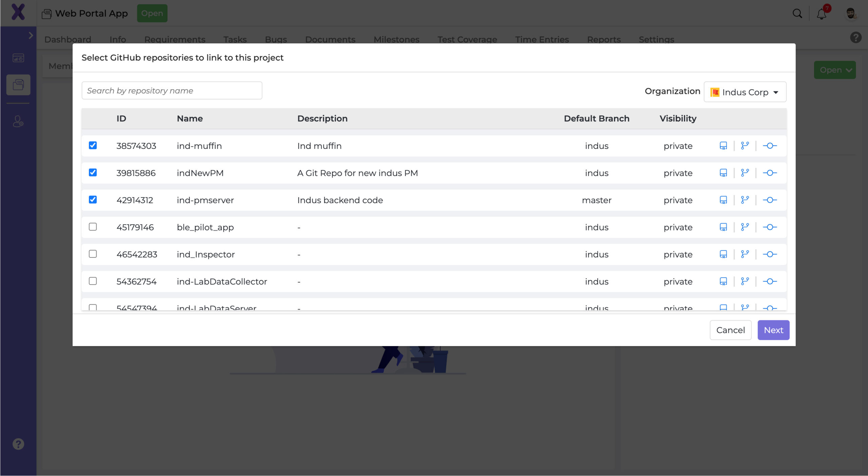Click the X app logo
Viewport: 868px width, 476px height.
coord(18,12)
